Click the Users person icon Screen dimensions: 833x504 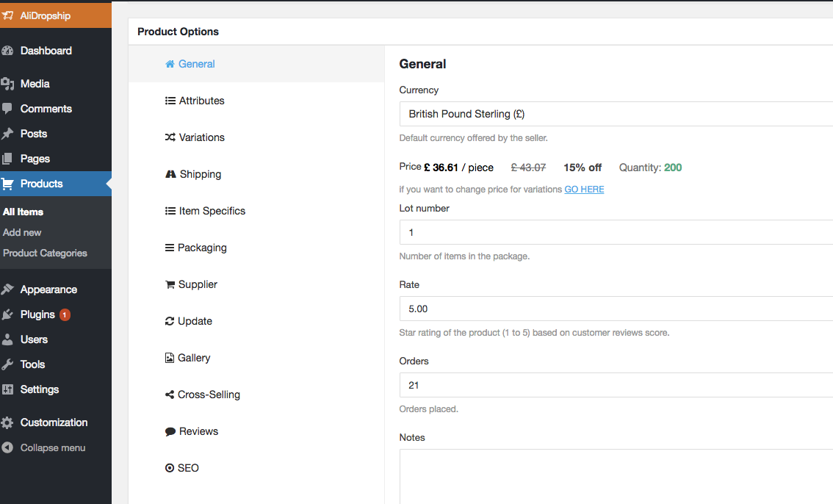coord(7,339)
